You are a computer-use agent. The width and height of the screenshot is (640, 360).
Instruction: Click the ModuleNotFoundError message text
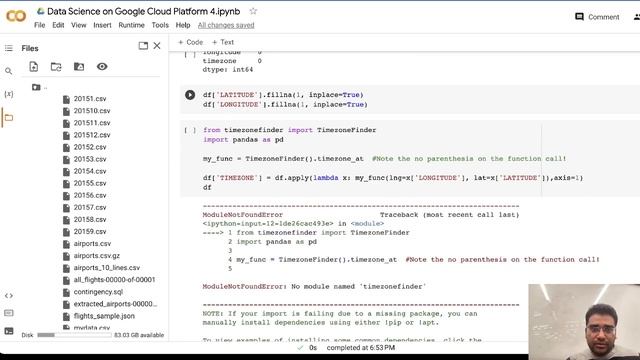[314, 287]
